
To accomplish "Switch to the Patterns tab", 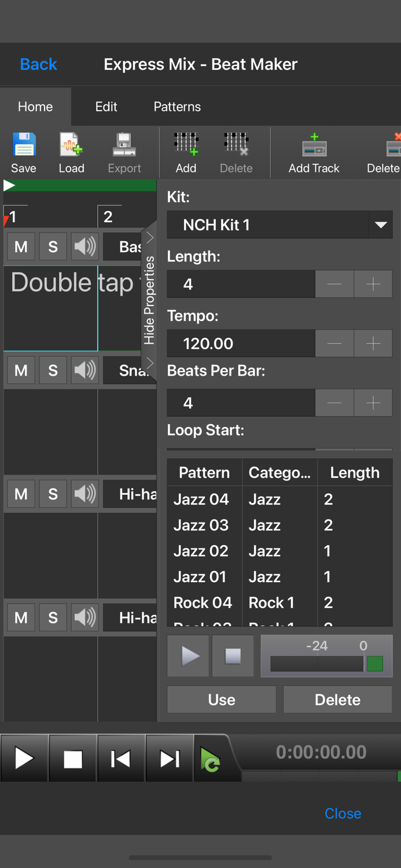I will pos(177,106).
